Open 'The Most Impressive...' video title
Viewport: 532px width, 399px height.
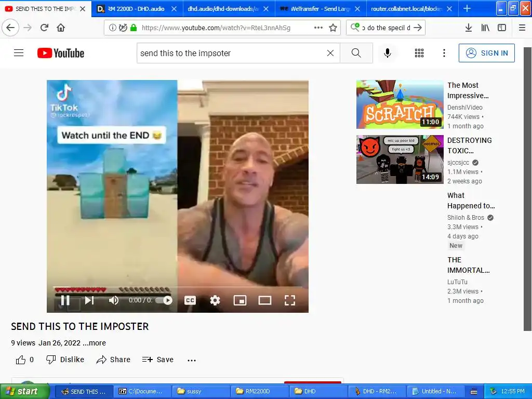[x=468, y=90]
